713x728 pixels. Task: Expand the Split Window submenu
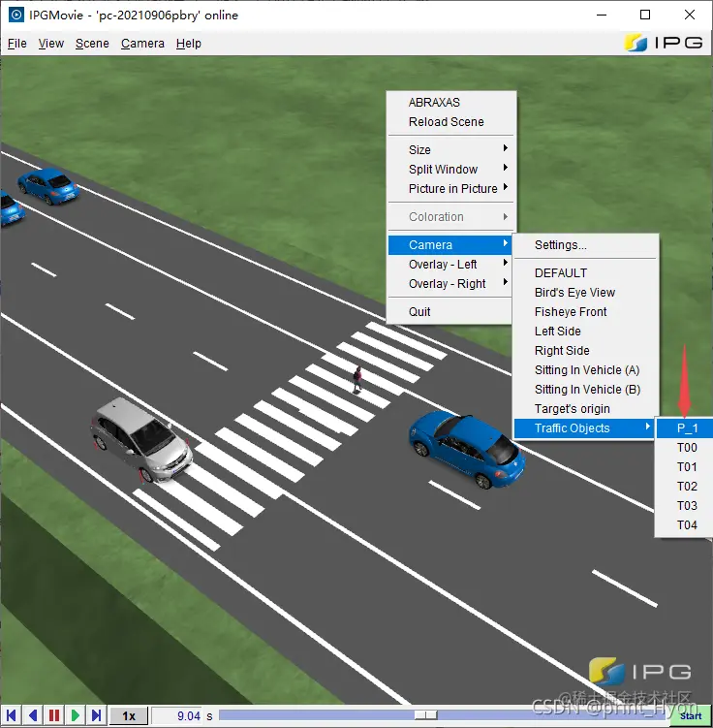coord(451,169)
